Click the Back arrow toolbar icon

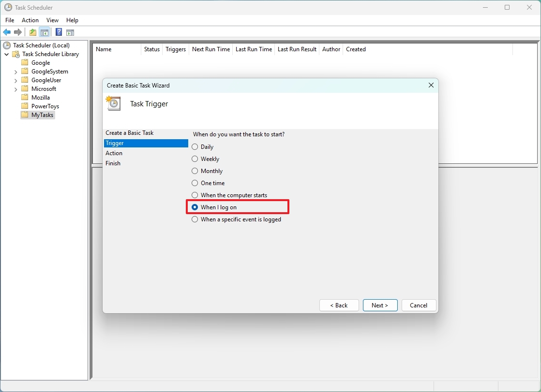tap(7, 32)
